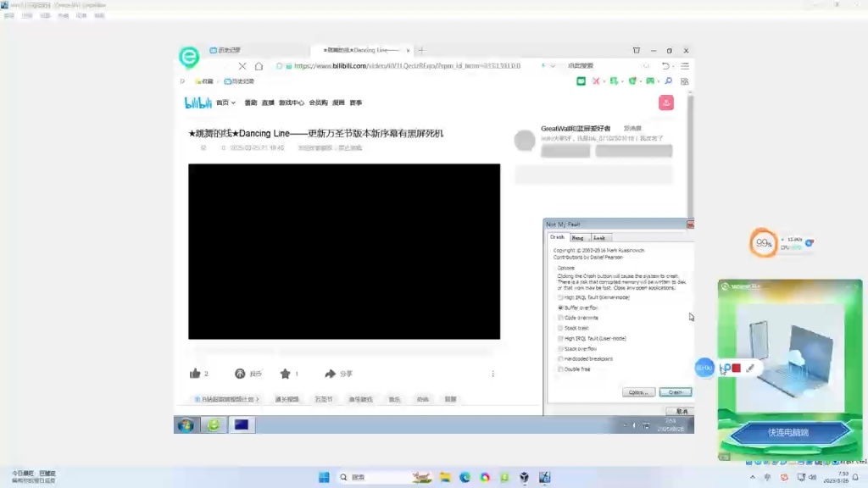This screenshot has height=488, width=868.
Task: Click the blue window icon in inner taskbar
Action: coord(242,425)
